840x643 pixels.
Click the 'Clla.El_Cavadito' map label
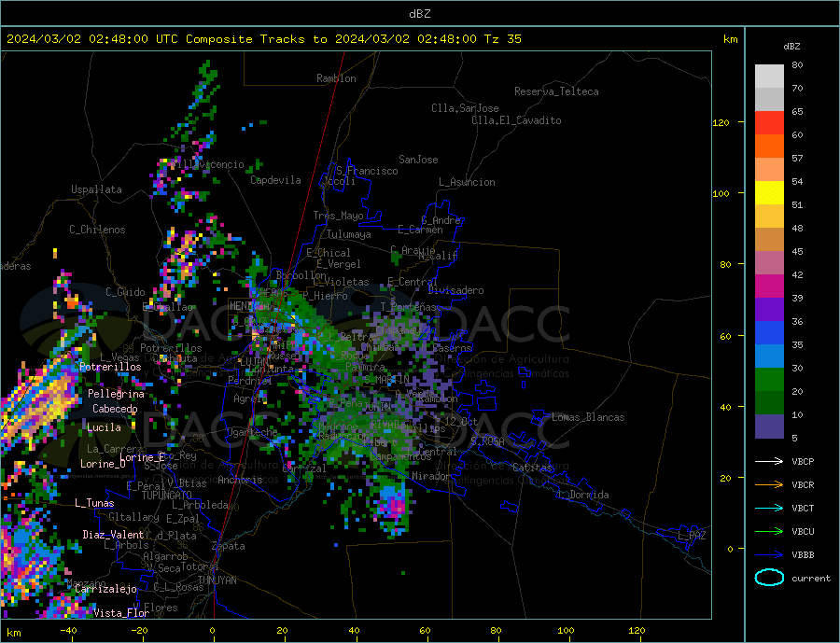pos(516,120)
